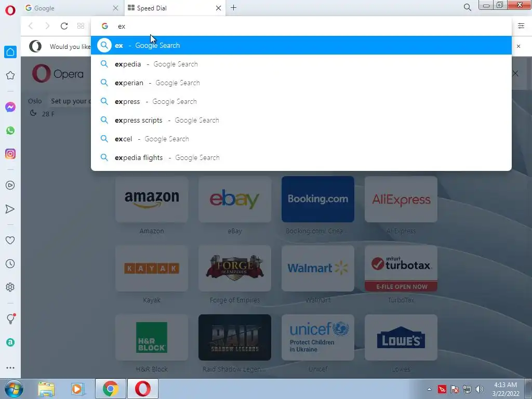Reload the current page

[x=64, y=26]
